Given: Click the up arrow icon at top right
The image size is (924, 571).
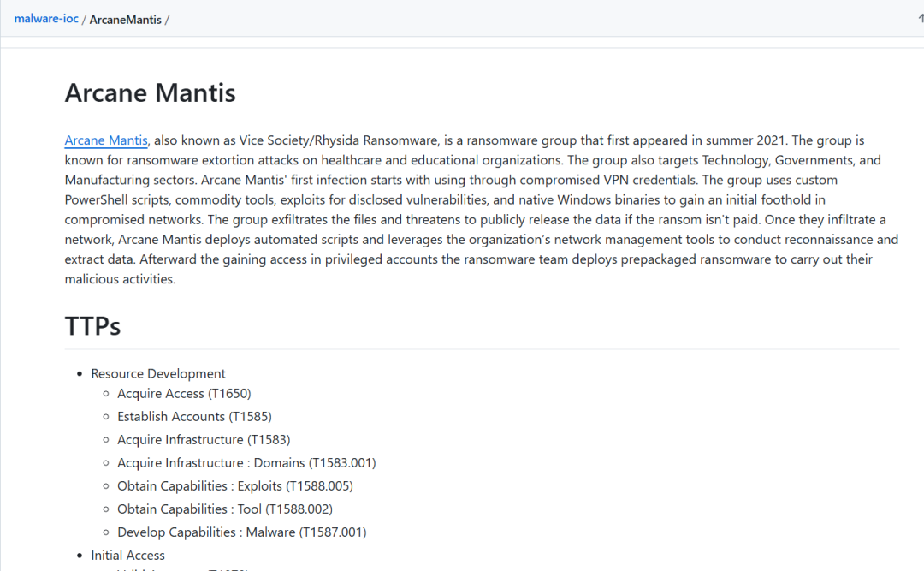Looking at the screenshot, I should click(920, 19).
